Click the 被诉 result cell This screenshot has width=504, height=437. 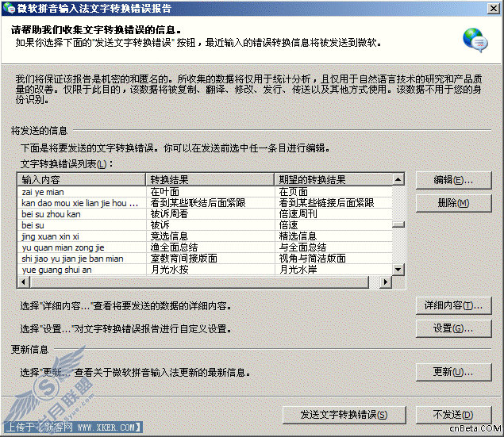point(210,225)
